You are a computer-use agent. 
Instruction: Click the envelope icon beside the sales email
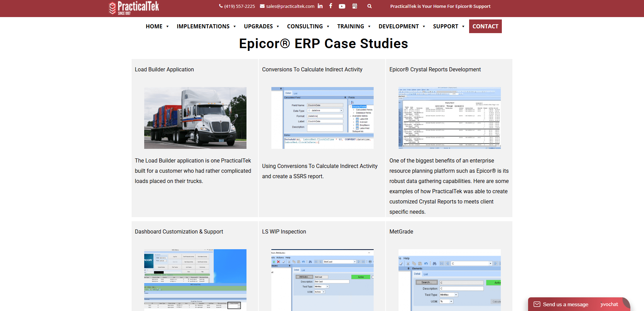(x=262, y=6)
